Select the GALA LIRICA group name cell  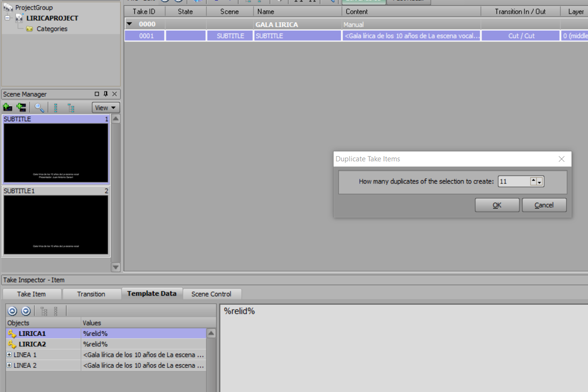[x=298, y=24]
